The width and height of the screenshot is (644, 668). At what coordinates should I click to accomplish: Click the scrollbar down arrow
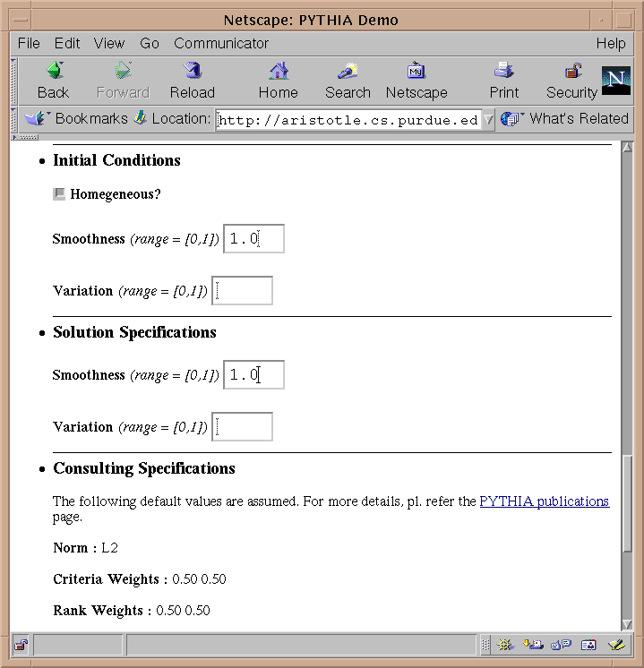pyautogui.click(x=627, y=625)
